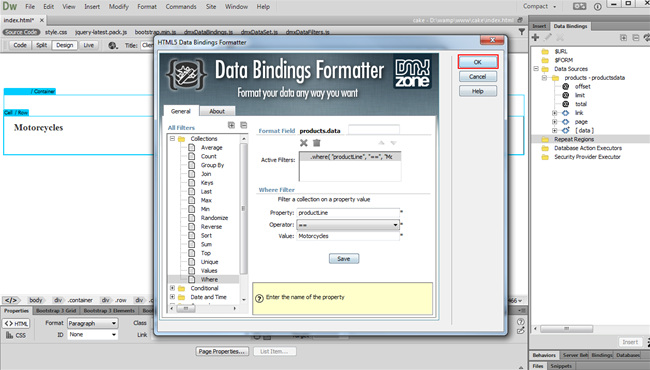The width and height of the screenshot is (650, 370).
Task: Click the quick tag editor icon in Properties
Action: (x=521, y=331)
